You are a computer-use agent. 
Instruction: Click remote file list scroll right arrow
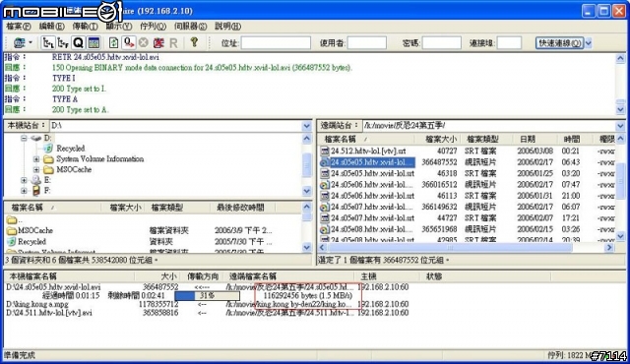click(x=609, y=248)
